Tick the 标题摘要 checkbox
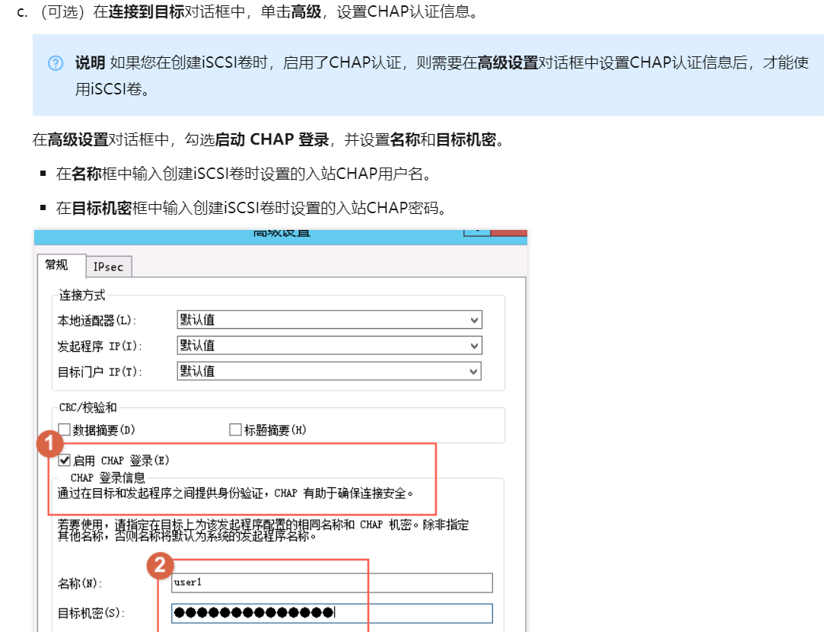The width and height of the screenshot is (840, 632). point(235,429)
